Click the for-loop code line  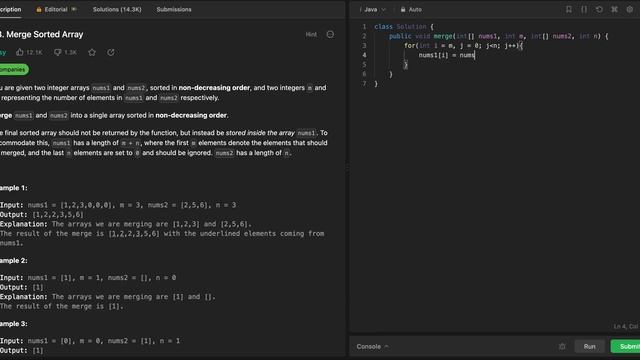(x=463, y=46)
